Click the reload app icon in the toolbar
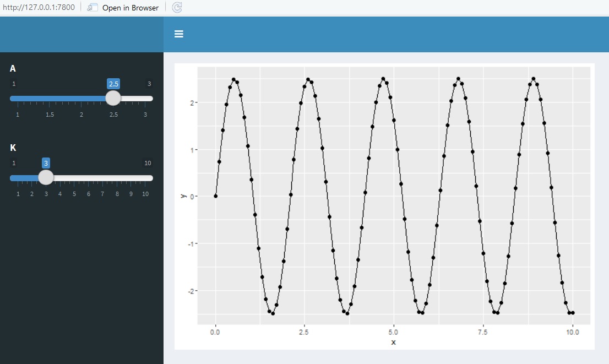Viewport: 609px width, 364px height. pos(176,7)
